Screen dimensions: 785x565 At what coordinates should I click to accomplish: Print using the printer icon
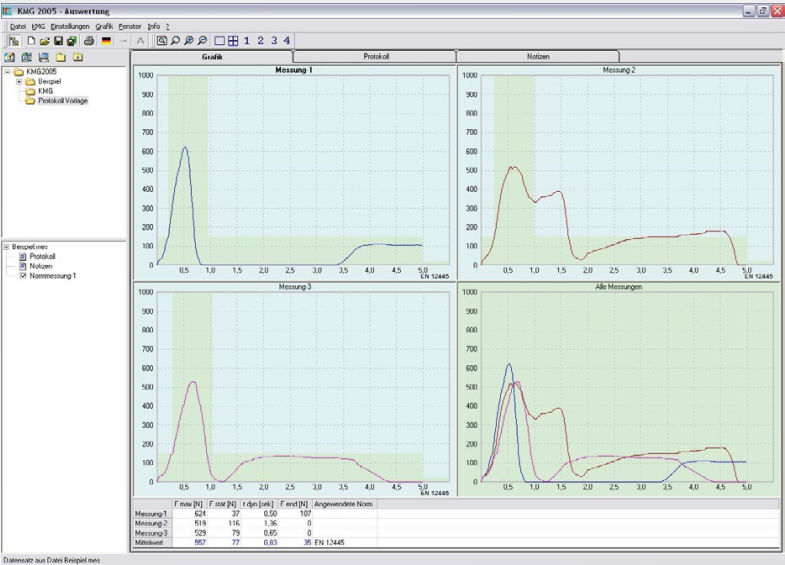click(x=88, y=41)
